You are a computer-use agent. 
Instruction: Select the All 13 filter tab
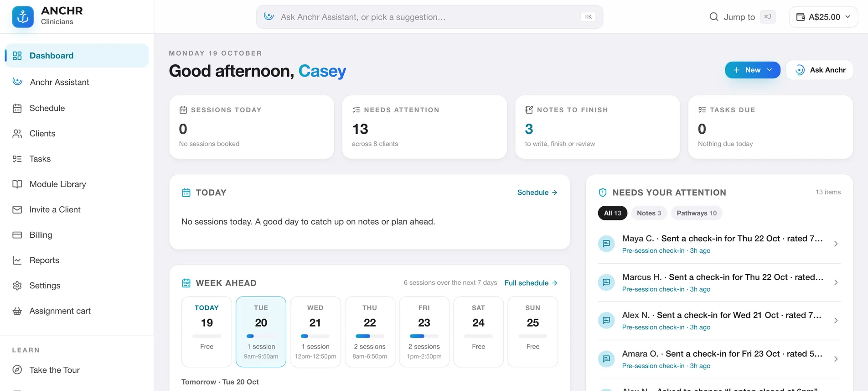[x=613, y=213]
